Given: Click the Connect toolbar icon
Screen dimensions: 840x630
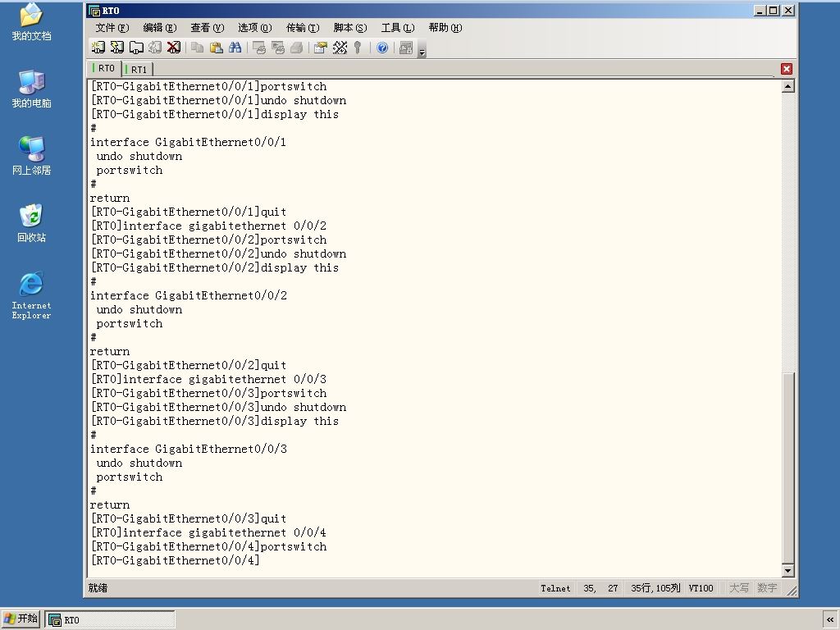Looking at the screenshot, I should 98,48.
